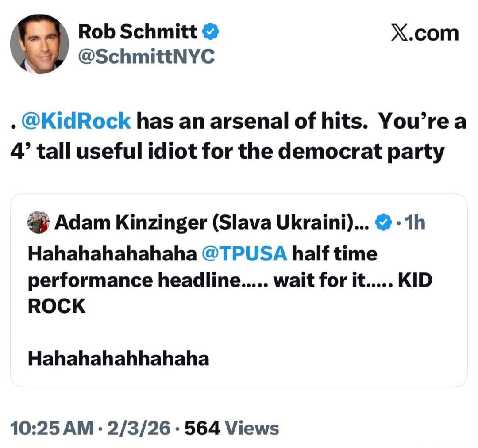Click the 2/3/26 post date
478x448 pixels.
(138, 428)
